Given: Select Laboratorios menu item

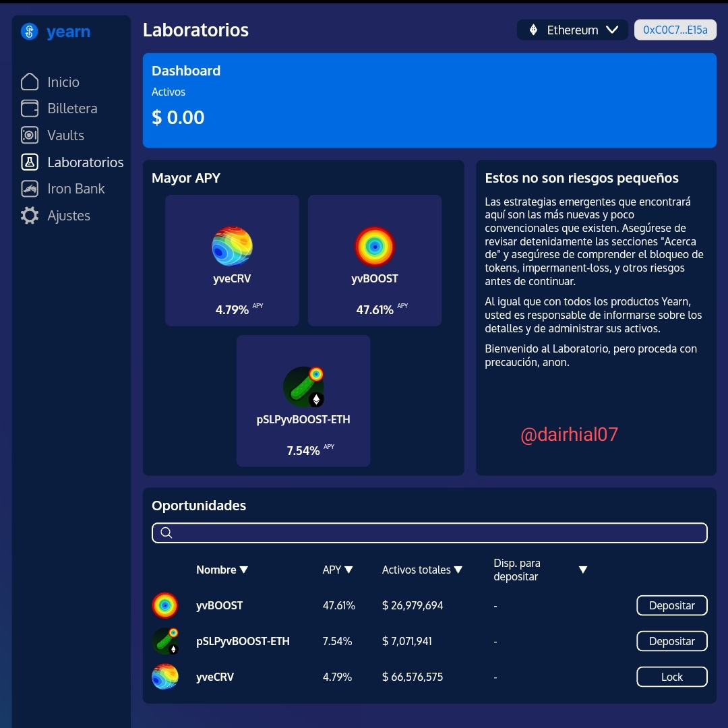Looking at the screenshot, I should (86, 162).
